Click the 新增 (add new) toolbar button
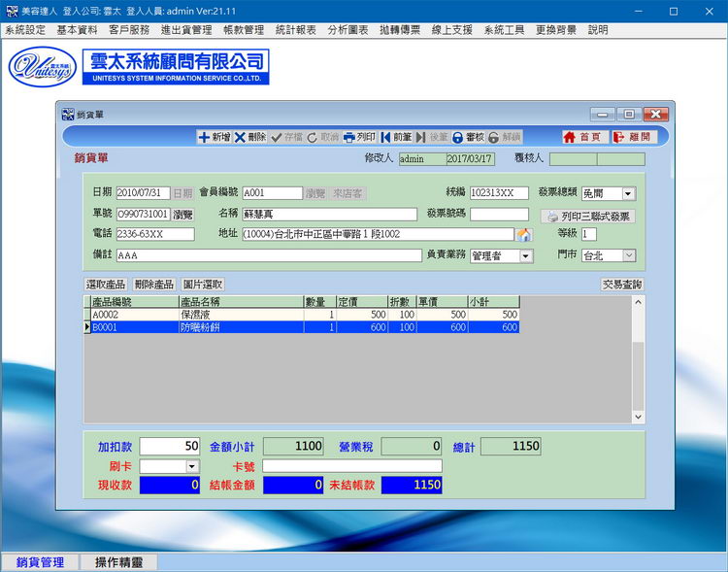The width and height of the screenshot is (728, 572). [215, 138]
